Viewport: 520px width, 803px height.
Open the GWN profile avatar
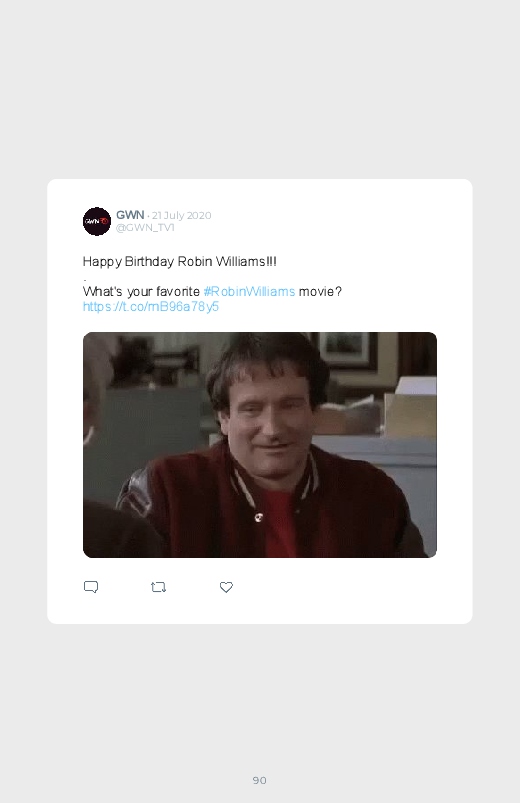click(x=97, y=221)
